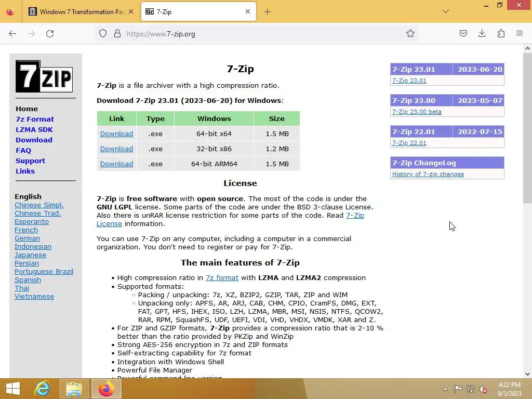Click the 1.5 MB size cell for x64
This screenshot has width=532, height=399.
[x=277, y=134]
